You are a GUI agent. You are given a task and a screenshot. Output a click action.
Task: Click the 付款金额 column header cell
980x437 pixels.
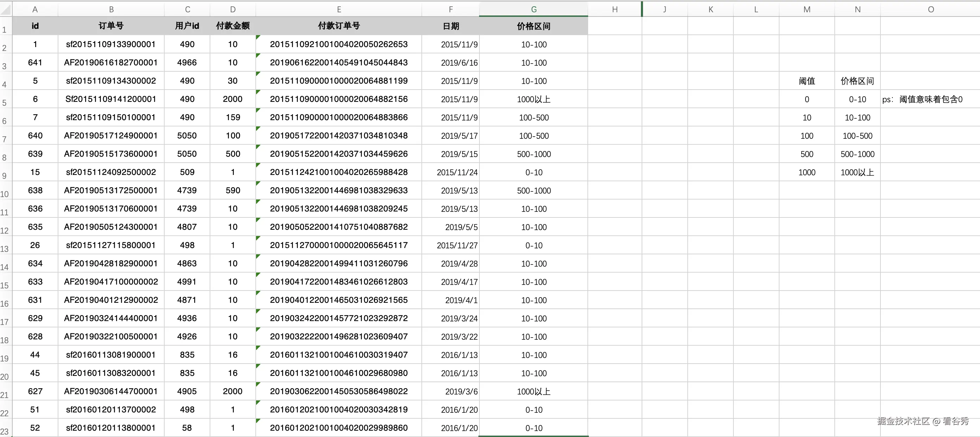[233, 26]
